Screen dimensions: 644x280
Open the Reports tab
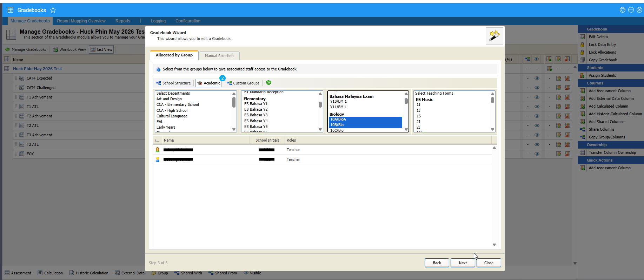click(x=123, y=21)
